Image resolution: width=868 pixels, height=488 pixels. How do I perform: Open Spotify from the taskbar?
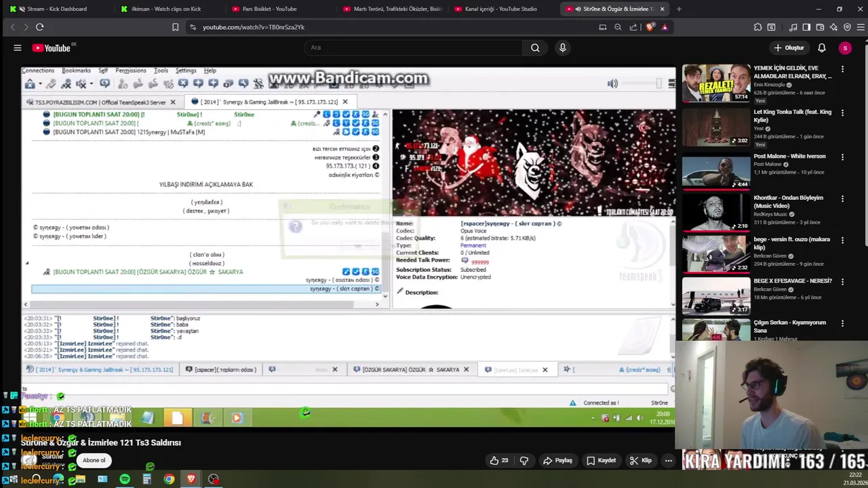point(125,479)
